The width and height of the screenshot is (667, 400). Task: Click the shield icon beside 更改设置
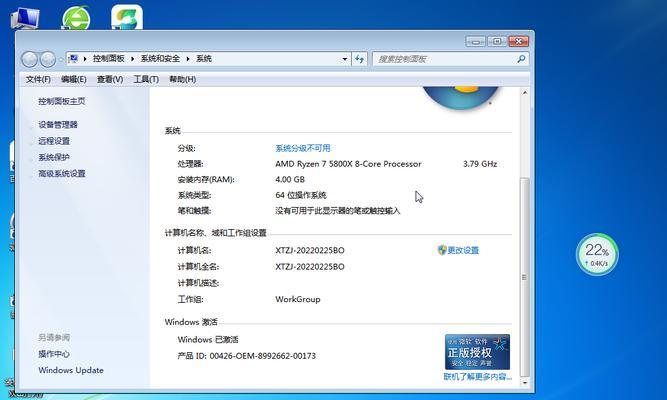442,250
